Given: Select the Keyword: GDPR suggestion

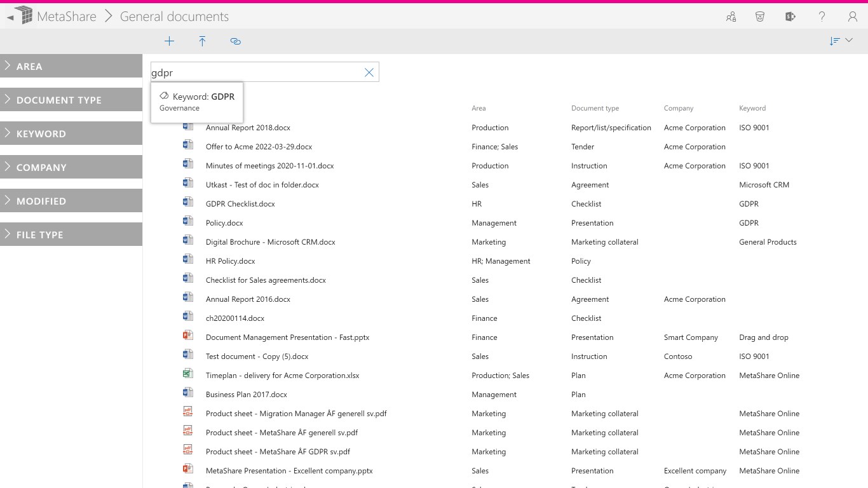Looking at the screenshot, I should (x=197, y=102).
